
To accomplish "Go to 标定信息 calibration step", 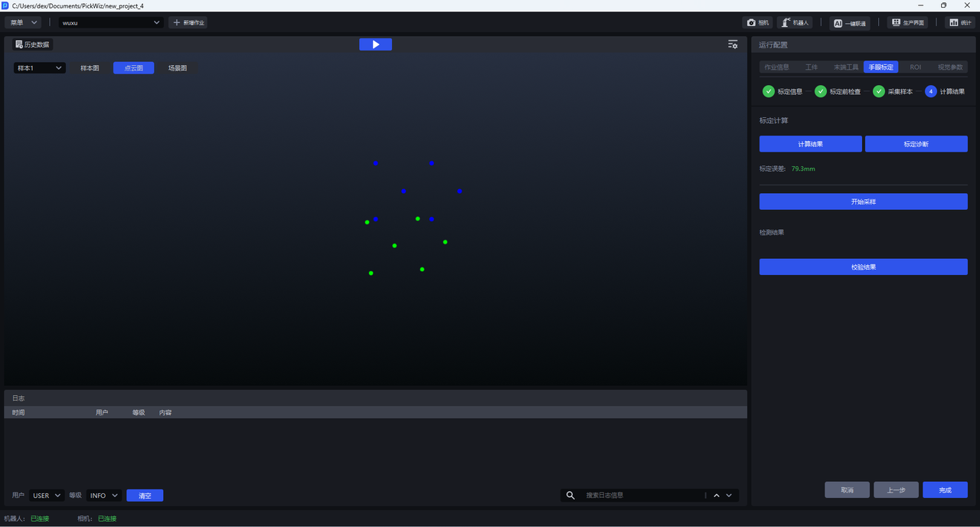I will coord(782,92).
